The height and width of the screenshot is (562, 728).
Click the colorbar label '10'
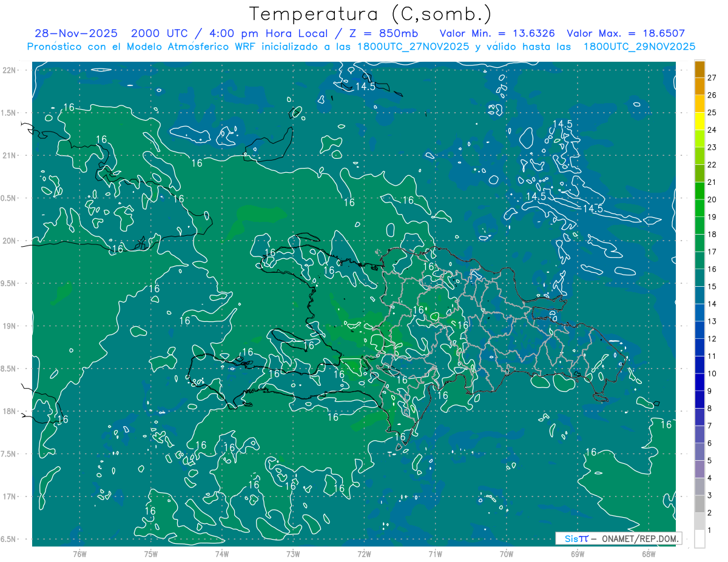tap(712, 373)
